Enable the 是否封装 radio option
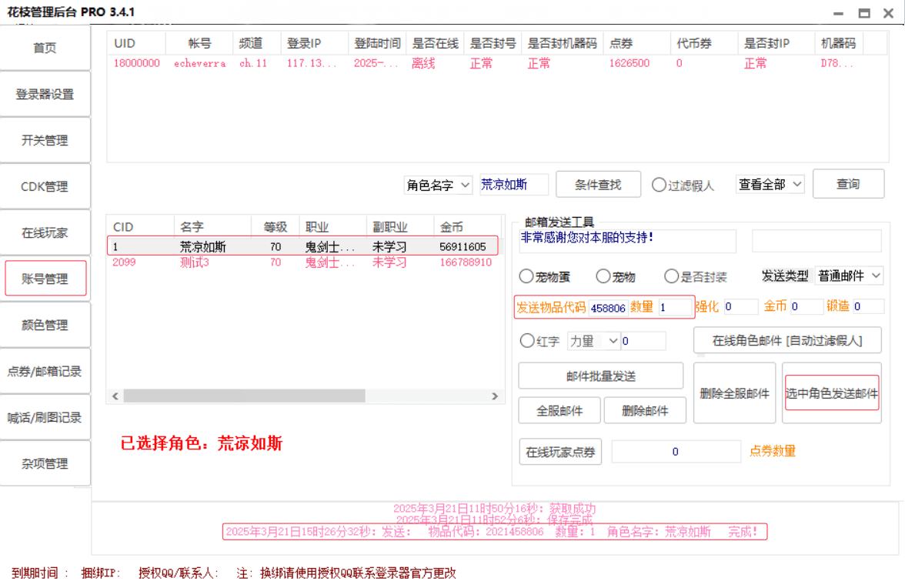 671,276
